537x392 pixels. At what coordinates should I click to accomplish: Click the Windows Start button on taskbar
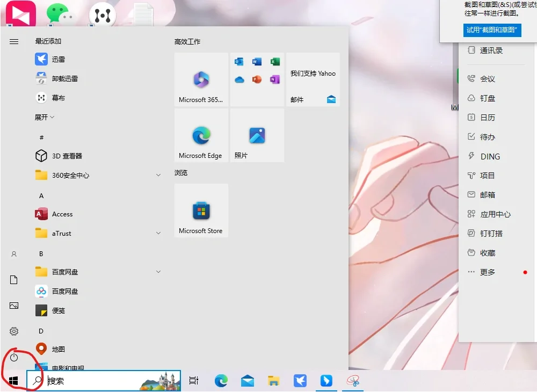[x=13, y=380]
